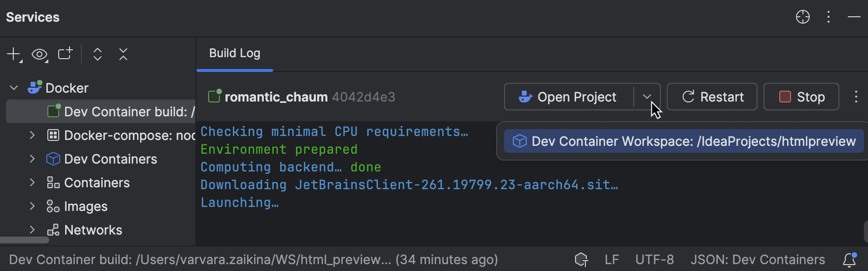Click the 'Environment prepared' log line
Image resolution: width=868 pixels, height=271 pixels.
click(279, 149)
